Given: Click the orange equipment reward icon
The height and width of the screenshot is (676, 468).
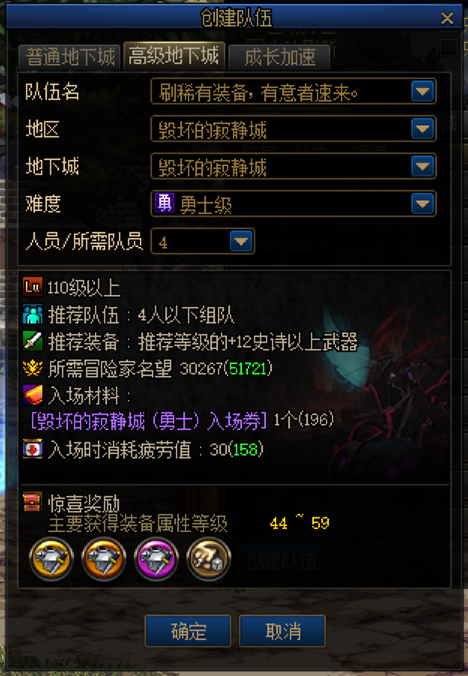Looking at the screenshot, I should (x=103, y=559).
